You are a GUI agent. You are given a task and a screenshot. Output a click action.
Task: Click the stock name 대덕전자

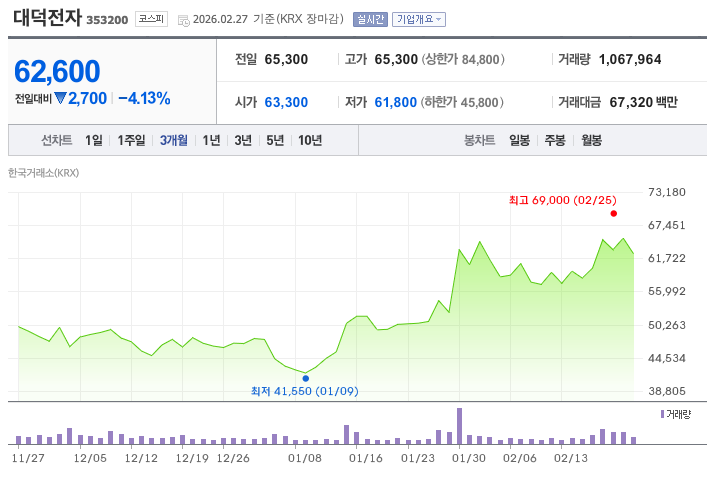pos(47,18)
